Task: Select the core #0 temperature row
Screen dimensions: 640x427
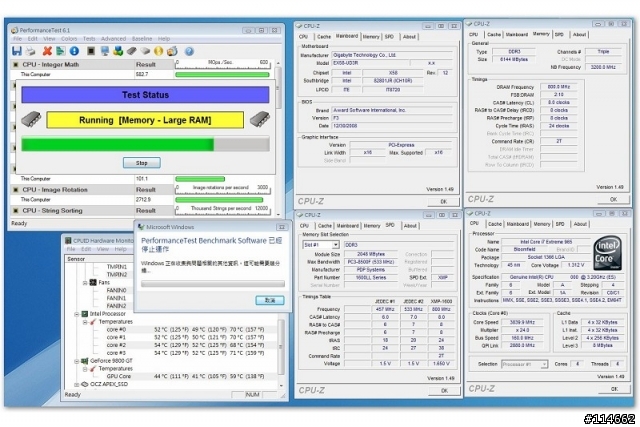Action: 186,329
